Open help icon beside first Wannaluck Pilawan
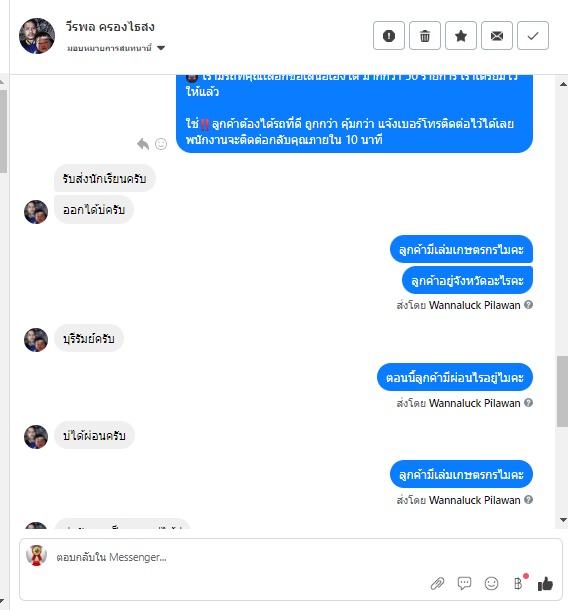This screenshot has height=610, width=568. coord(528,305)
